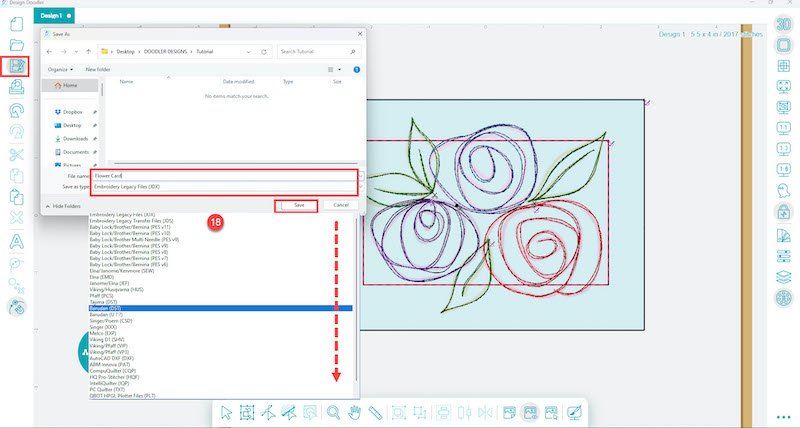Click Hide Folders in the dialog
Viewport: 800px width, 428px height.
pyautogui.click(x=63, y=206)
